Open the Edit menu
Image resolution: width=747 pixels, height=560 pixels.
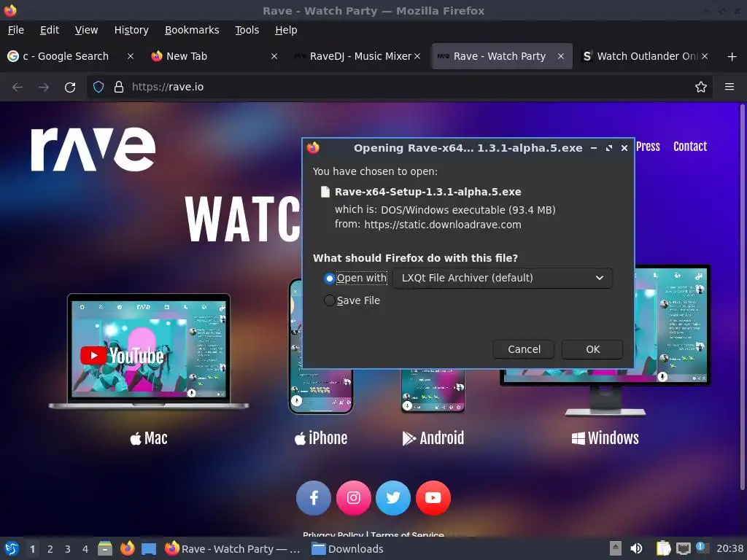click(x=50, y=30)
